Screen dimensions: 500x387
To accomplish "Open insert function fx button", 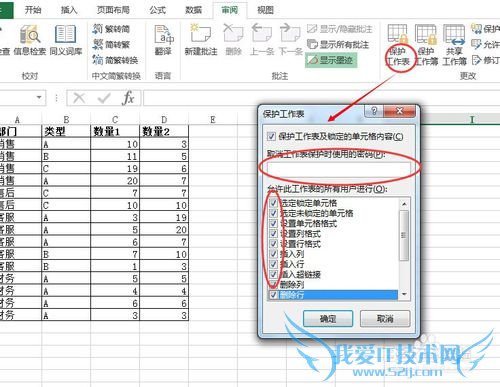I will [x=128, y=98].
